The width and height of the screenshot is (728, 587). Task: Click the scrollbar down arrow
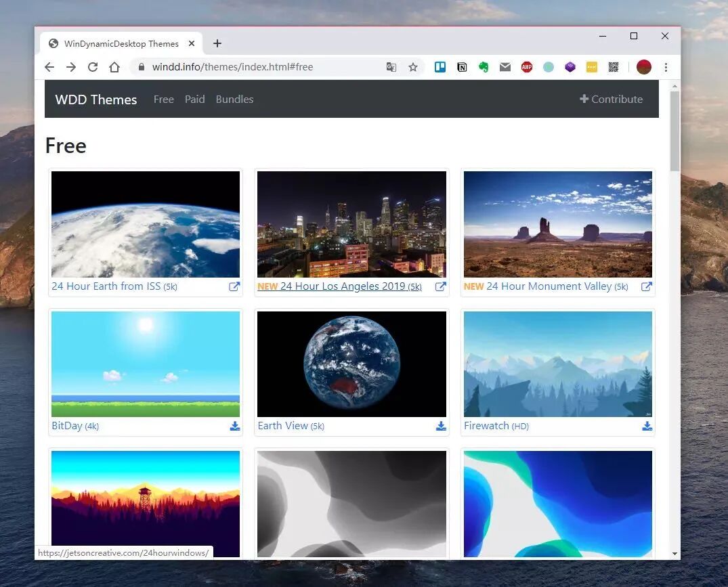[x=675, y=554]
